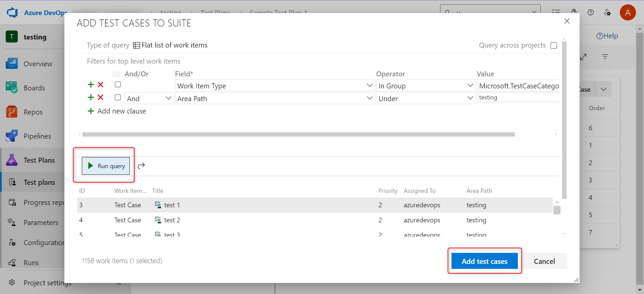Click the revert query arrow icon
Viewport: 644px width, 294px height.
click(141, 166)
